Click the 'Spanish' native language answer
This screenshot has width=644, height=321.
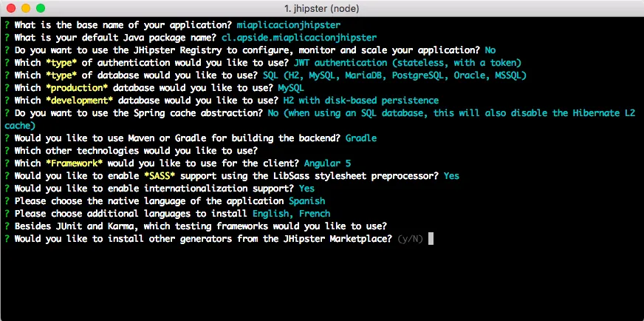[306, 201]
